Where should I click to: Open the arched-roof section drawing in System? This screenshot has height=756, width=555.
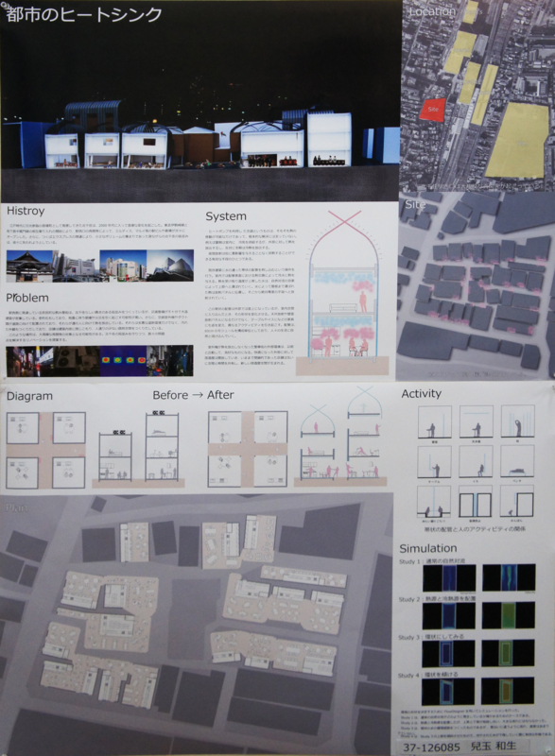(x=342, y=292)
